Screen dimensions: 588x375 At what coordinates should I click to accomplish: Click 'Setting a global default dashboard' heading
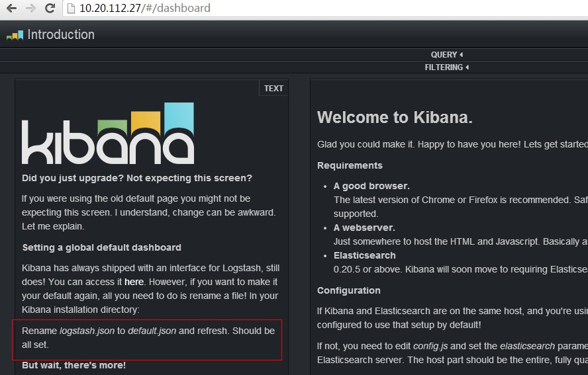point(101,247)
